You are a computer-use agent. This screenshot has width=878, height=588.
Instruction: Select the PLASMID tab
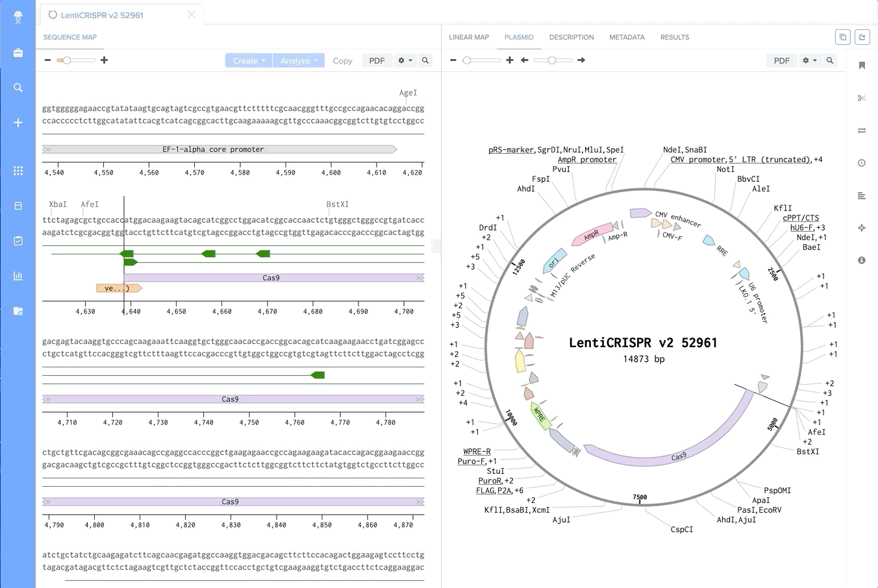[x=519, y=37]
